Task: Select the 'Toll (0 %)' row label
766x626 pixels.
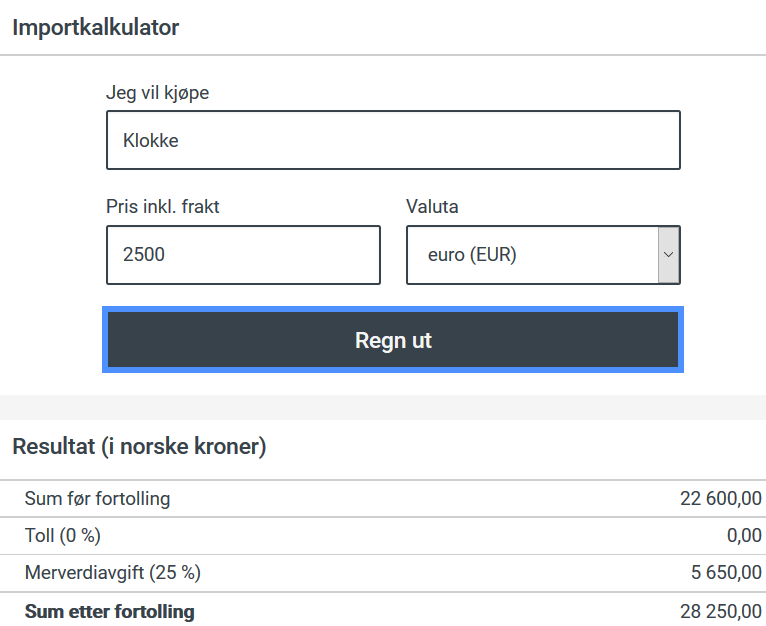Action: click(63, 536)
